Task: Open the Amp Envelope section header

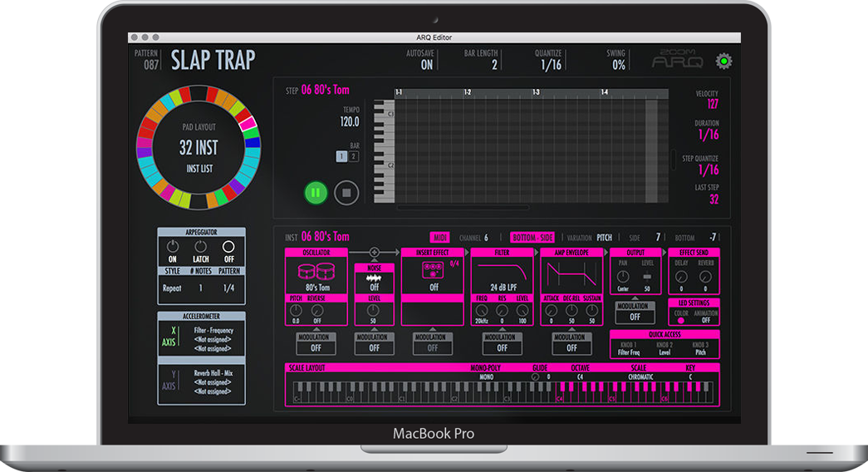Action: point(571,252)
